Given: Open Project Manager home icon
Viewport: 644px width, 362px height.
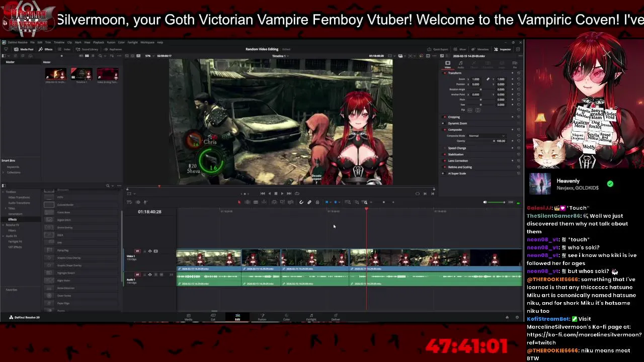Looking at the screenshot, I should [x=507, y=317].
